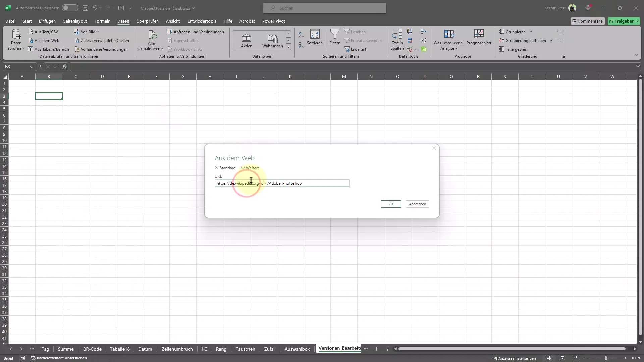The width and height of the screenshot is (644, 362).
Task: Open the Sortieren dialog
Action: 315,37
